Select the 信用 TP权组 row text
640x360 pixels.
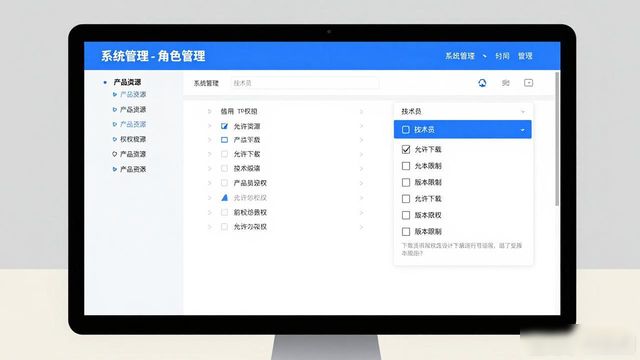239,111
